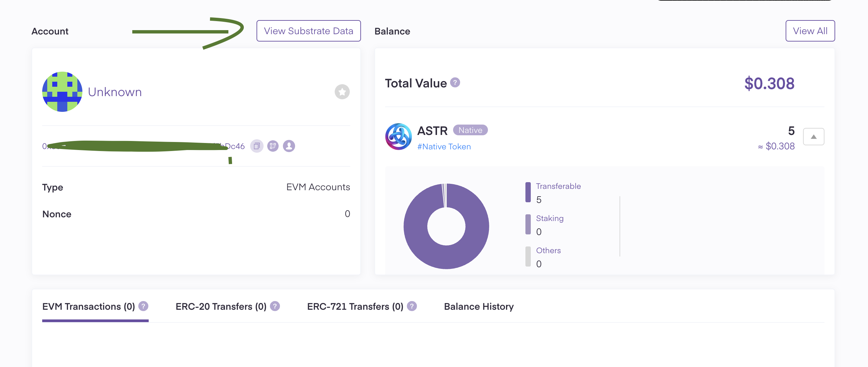
Task: Click help icon beside EVM Transactions
Action: 143,306
